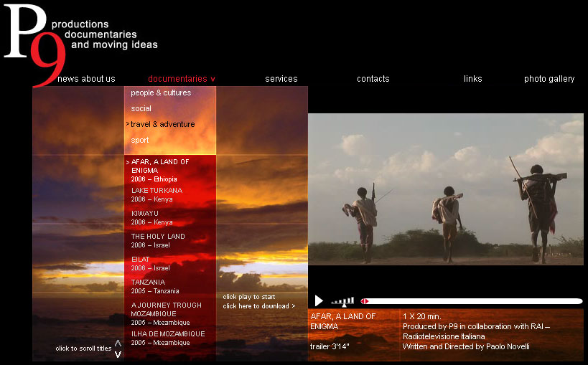Open the links page
588x365 pixels.
point(472,79)
